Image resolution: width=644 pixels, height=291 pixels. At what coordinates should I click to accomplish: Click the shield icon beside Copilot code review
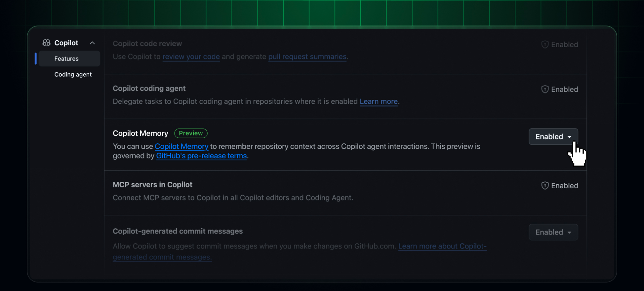pyautogui.click(x=545, y=44)
